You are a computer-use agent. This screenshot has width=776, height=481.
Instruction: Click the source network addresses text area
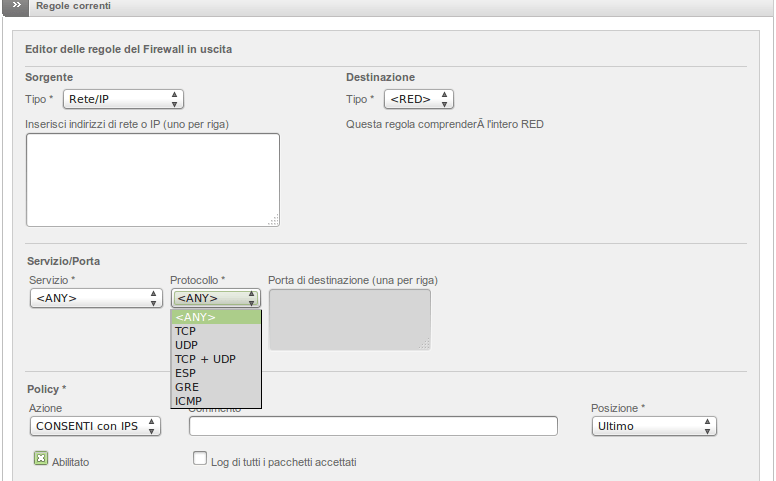pos(153,180)
